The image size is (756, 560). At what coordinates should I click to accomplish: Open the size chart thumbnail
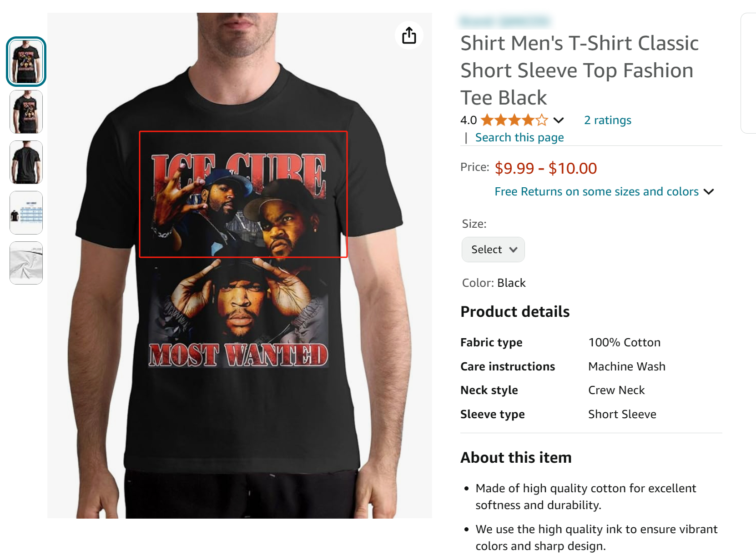tap(26, 213)
